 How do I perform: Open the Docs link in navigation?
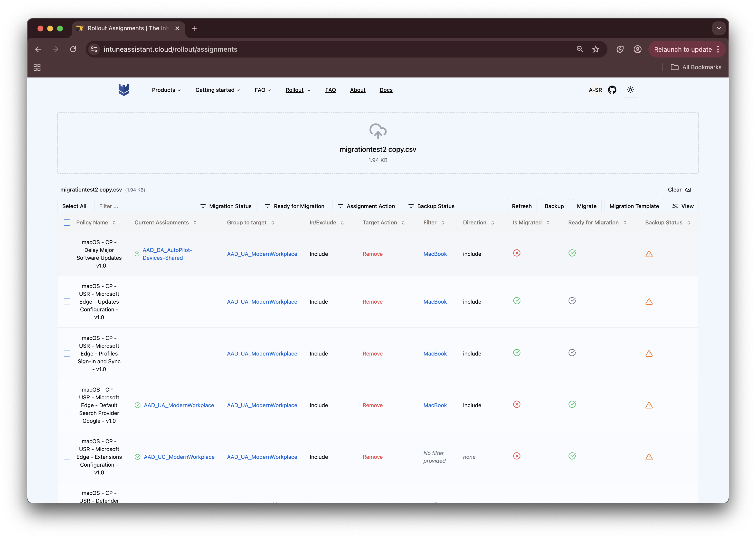(386, 90)
